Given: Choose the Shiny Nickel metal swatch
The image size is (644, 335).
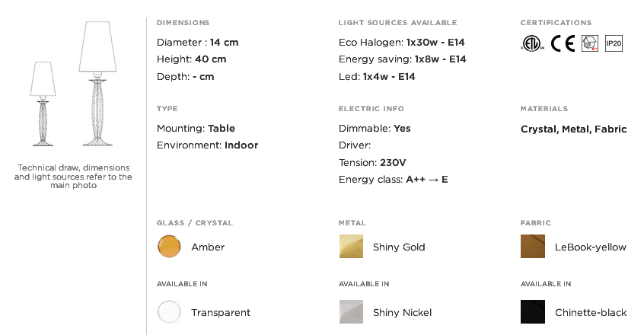Looking at the screenshot, I should click(351, 312).
